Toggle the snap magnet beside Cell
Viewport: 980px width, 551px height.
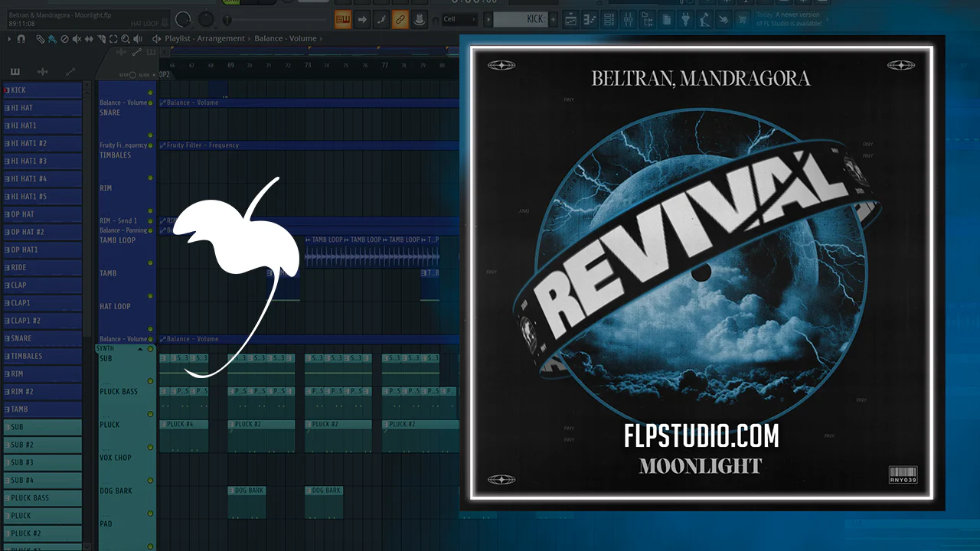coord(436,20)
